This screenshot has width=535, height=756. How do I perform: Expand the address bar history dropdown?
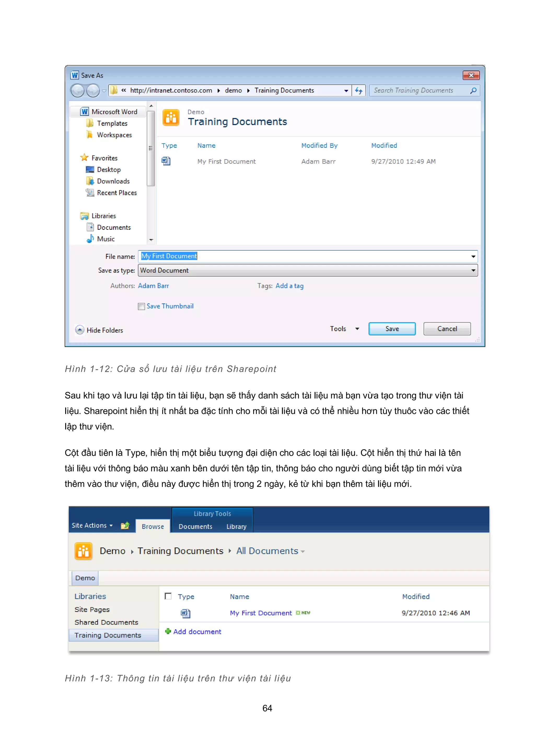point(346,91)
